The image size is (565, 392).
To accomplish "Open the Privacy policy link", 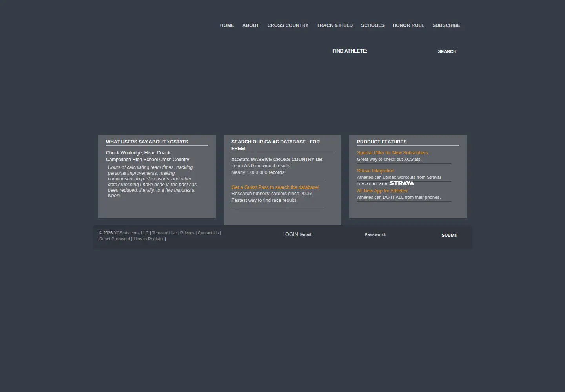I will pyautogui.click(x=187, y=233).
